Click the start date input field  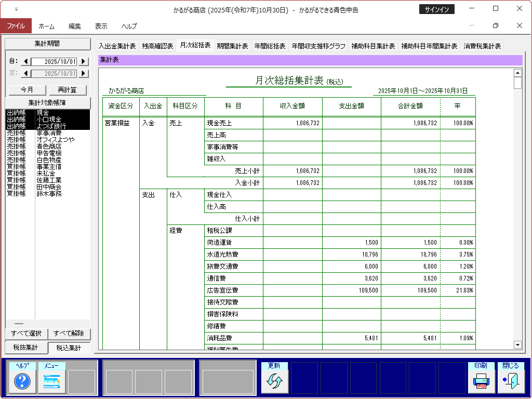tap(54, 62)
